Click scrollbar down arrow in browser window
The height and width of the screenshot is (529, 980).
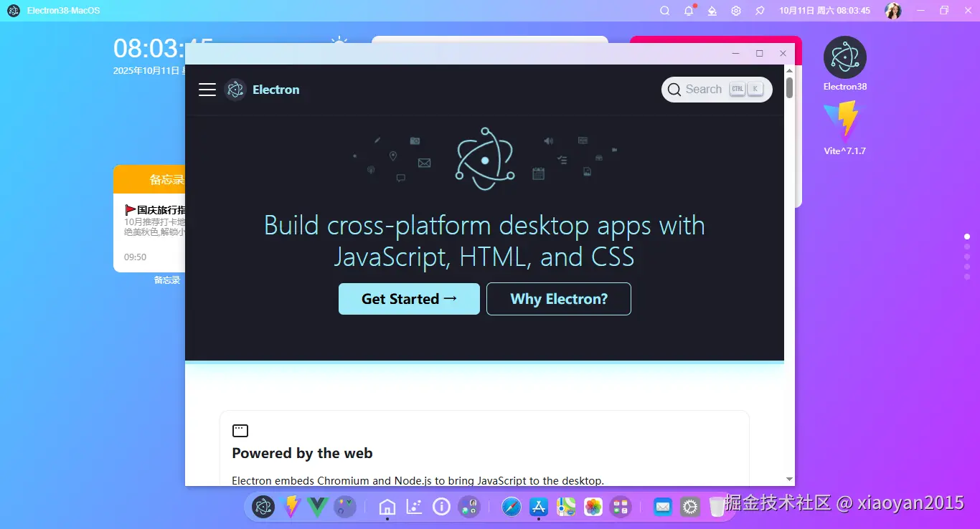789,480
